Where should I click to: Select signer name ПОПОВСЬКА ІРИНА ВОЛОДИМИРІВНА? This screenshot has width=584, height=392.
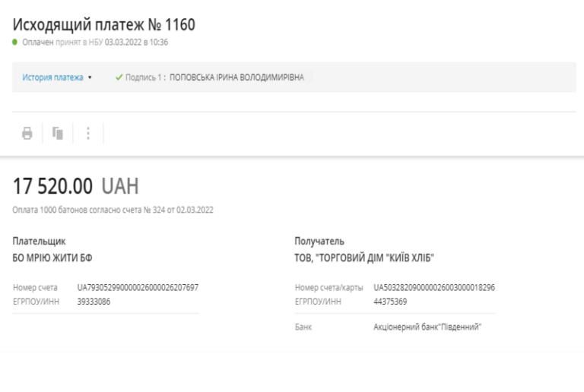click(x=237, y=77)
